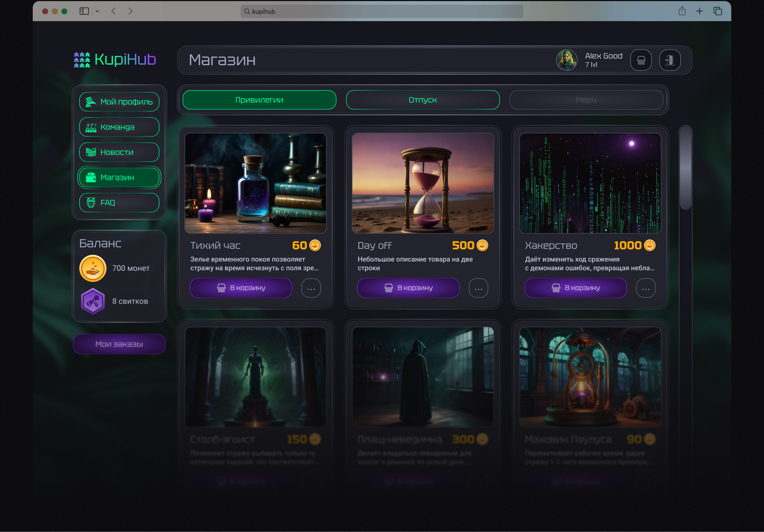Click the KupiHub logo
The image size is (764, 532).
pyautogui.click(x=115, y=59)
